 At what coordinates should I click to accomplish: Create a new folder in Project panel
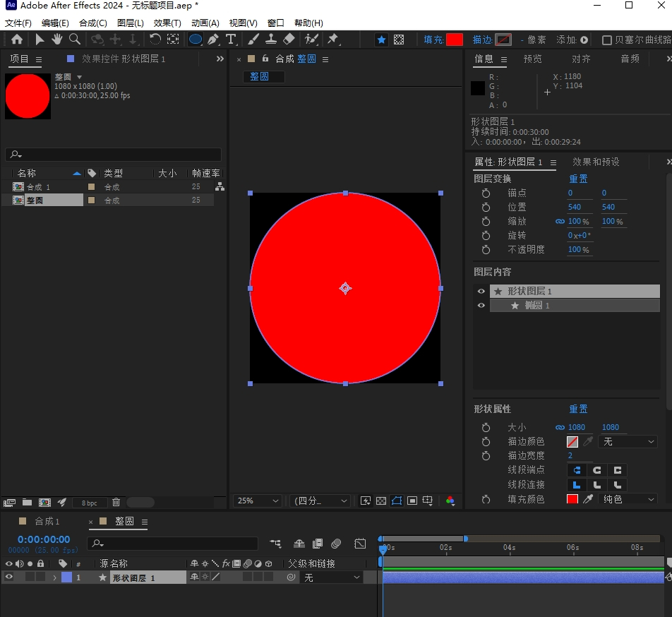[x=27, y=502]
